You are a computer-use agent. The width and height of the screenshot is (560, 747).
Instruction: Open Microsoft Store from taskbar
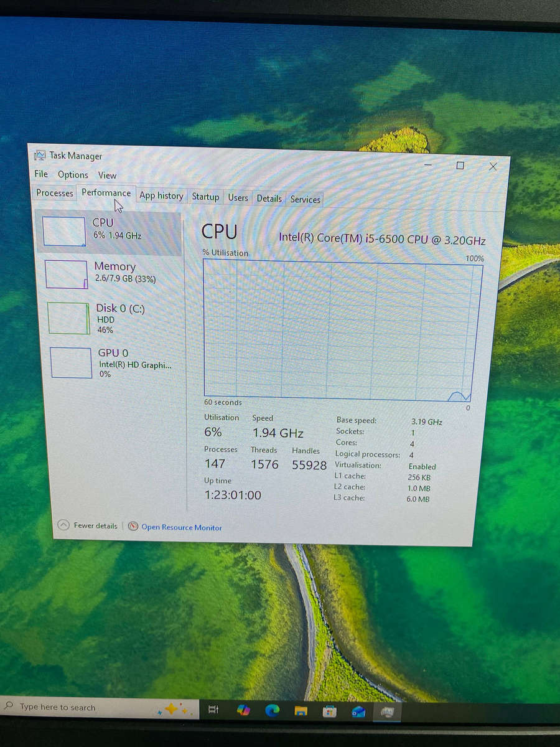pos(330,711)
